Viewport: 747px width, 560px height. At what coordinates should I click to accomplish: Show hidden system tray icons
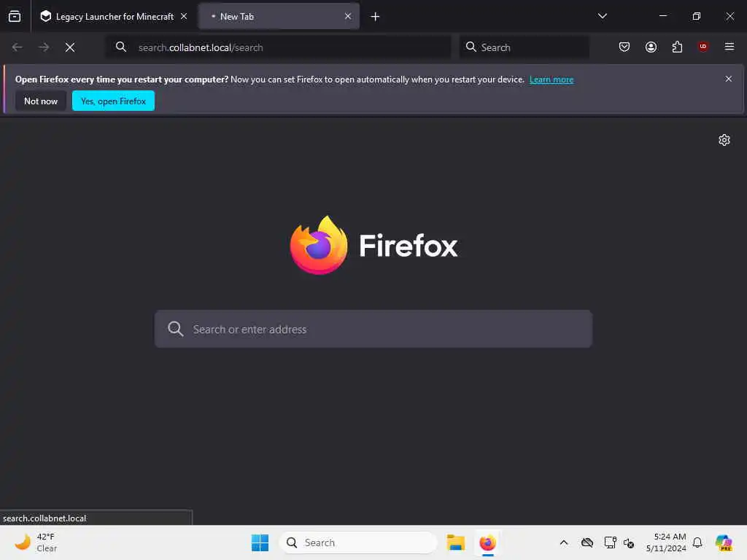(x=564, y=542)
